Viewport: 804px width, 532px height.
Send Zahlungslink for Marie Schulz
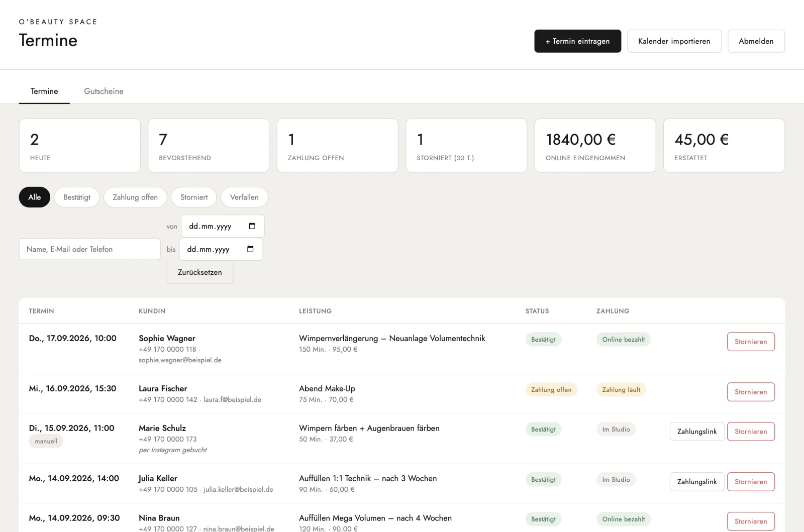tap(697, 432)
